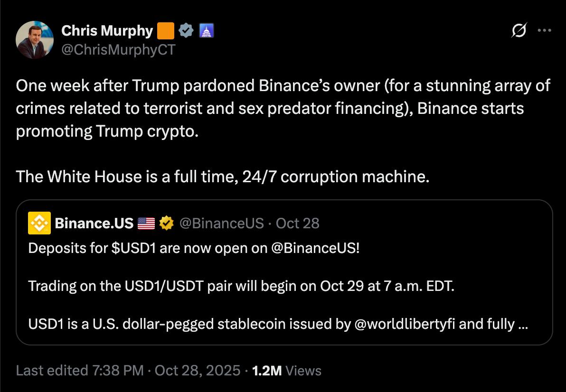Click the gold verified badge on Binance.US
This screenshot has width=566, height=392.
coord(166,223)
